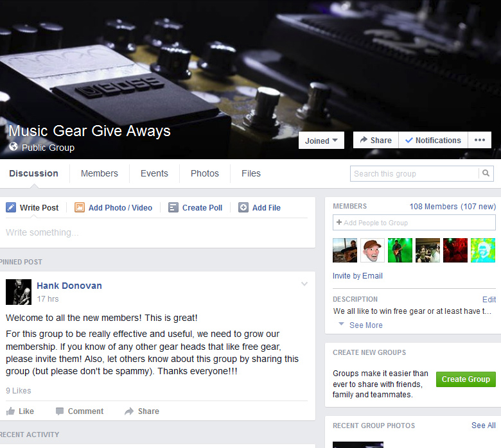
Task: Expand pinned post options chevron
Action: (304, 284)
